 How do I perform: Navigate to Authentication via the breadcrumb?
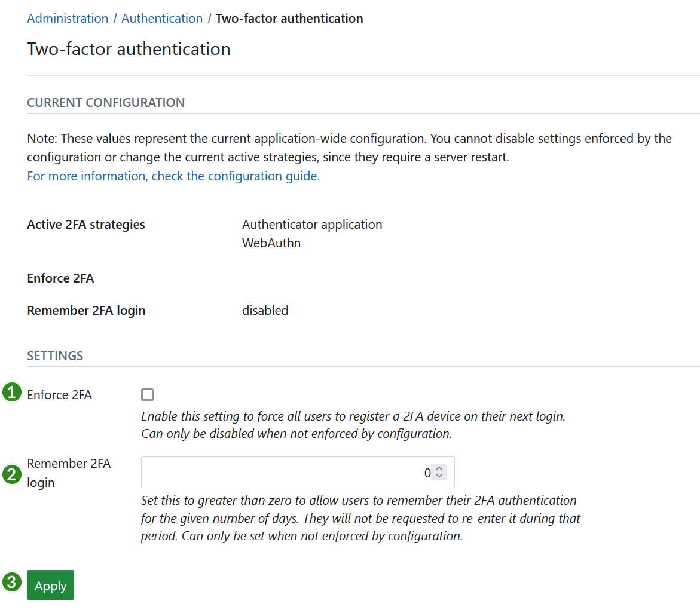162,18
